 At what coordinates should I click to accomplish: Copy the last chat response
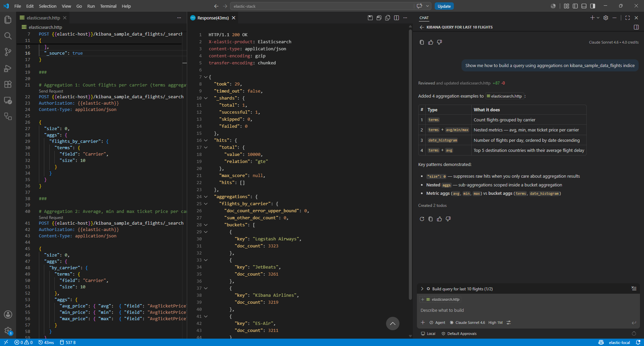coord(431,219)
